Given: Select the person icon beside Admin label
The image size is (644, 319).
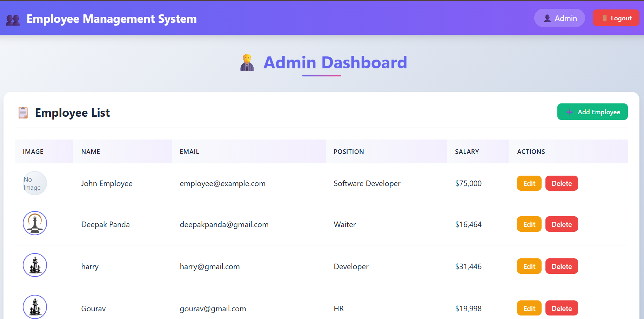Looking at the screenshot, I should tap(547, 18).
